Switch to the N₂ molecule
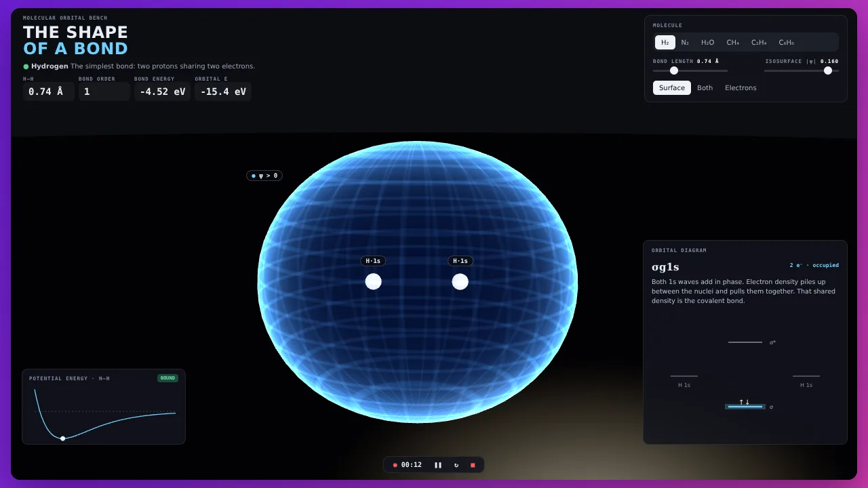Viewport: 868px width, 488px height. click(x=685, y=43)
